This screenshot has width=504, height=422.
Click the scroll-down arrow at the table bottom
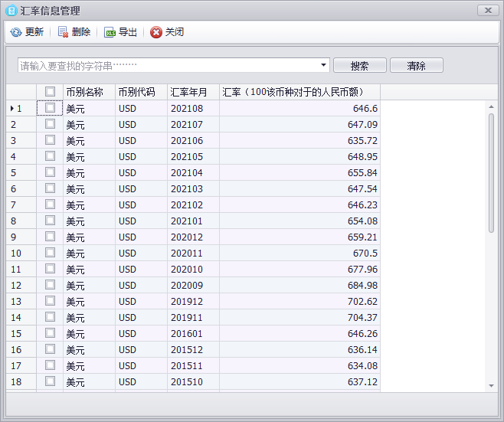point(492,385)
